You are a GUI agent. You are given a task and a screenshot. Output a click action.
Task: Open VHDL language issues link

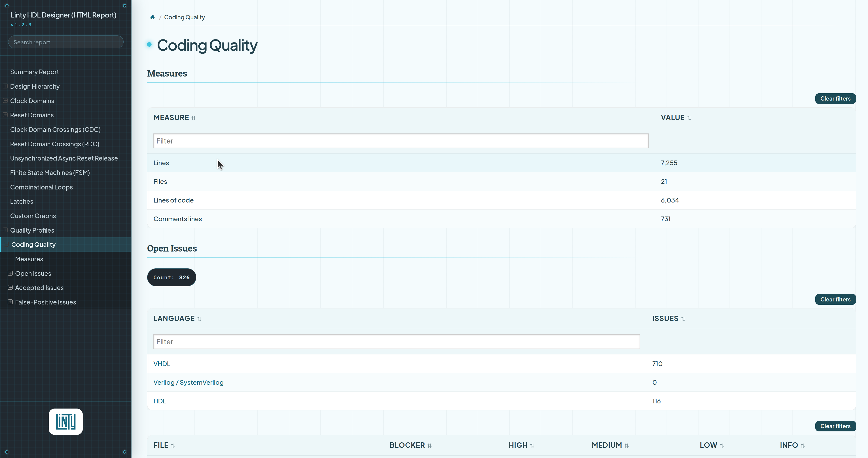tap(162, 364)
